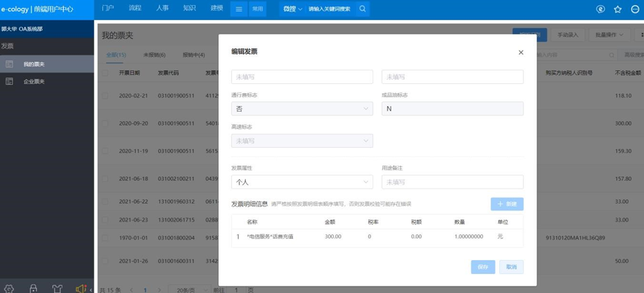This screenshot has height=293, width=644.
Task: Click page number 1 in pagination
Action: click(x=145, y=290)
